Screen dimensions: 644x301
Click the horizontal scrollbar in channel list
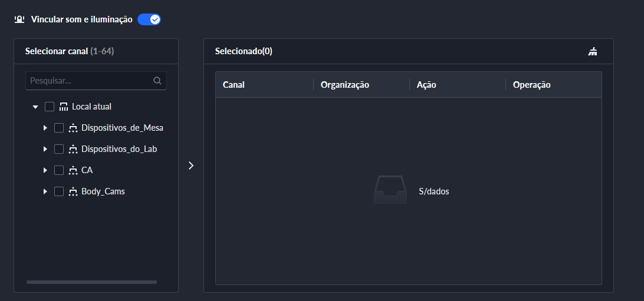click(91, 282)
